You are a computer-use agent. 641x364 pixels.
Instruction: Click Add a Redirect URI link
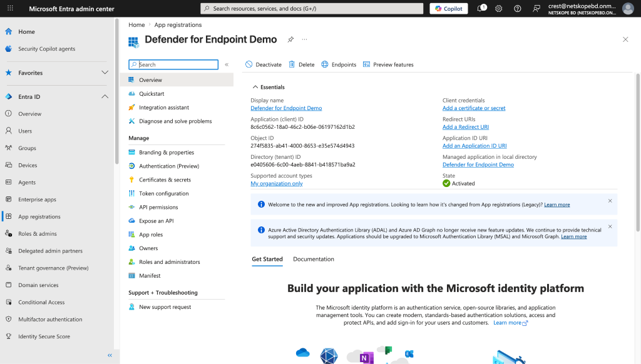click(466, 127)
